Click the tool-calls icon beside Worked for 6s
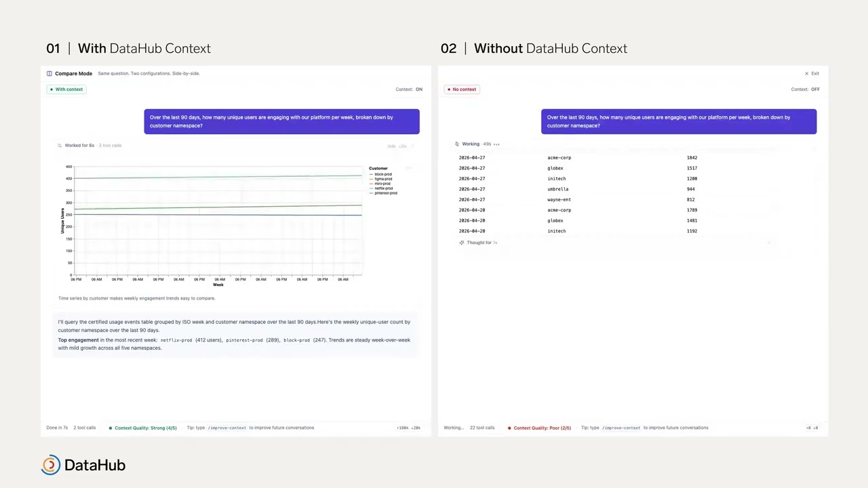This screenshot has height=488, width=868. click(x=60, y=145)
